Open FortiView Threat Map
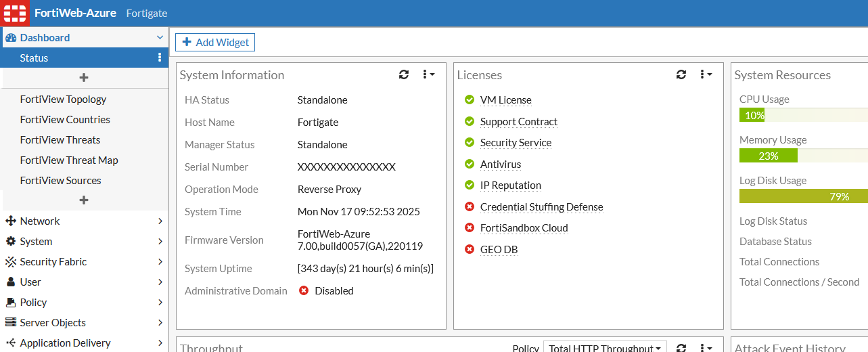This screenshot has width=868, height=352. (x=69, y=160)
